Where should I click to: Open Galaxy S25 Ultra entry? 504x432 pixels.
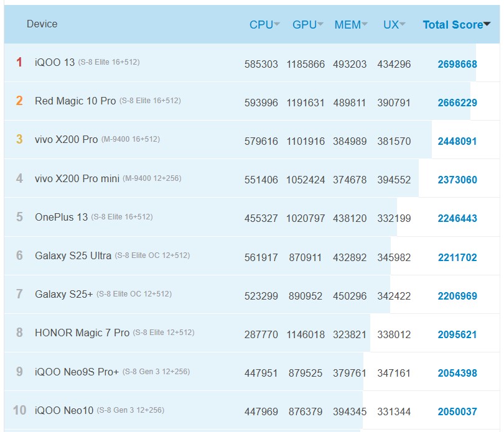73,255
